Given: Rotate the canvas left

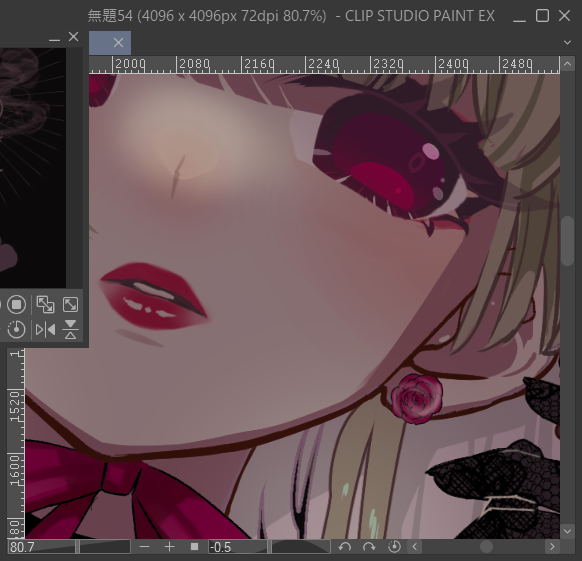Looking at the screenshot, I should [345, 547].
